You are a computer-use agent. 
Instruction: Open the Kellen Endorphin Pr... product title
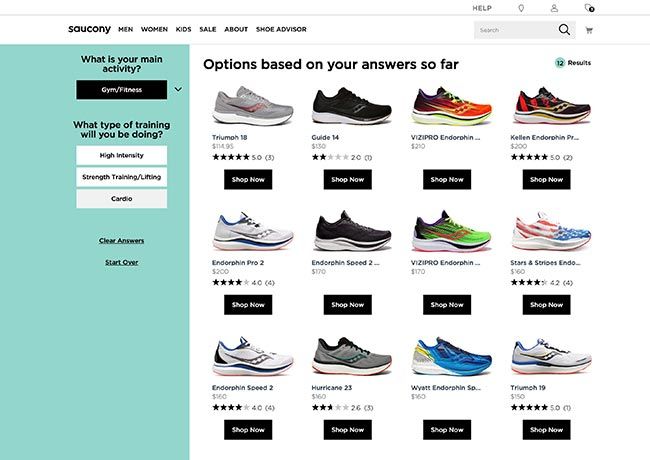[x=544, y=137]
